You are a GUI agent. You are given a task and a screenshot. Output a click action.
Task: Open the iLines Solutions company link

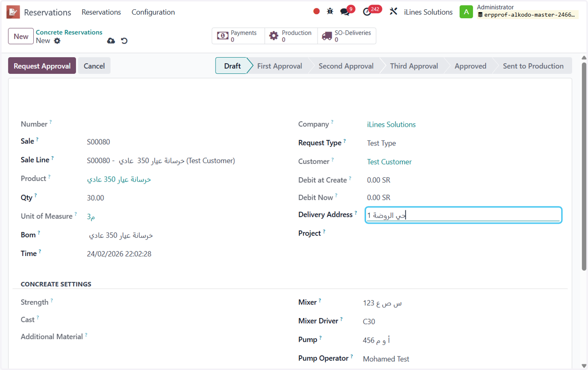[391, 125]
